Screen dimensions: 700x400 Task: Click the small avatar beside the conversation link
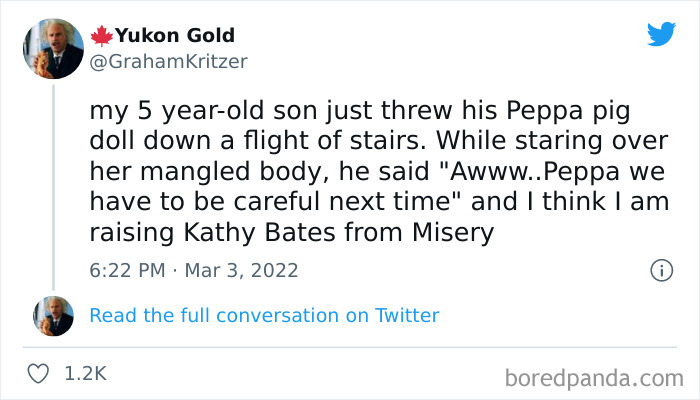click(52, 315)
